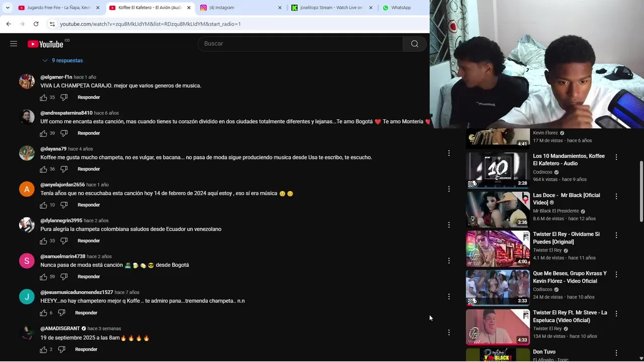Image resolution: width=644 pixels, height=362 pixels.
Task: Dislike the comment by @elgamer-f1n
Action: click(x=64, y=98)
